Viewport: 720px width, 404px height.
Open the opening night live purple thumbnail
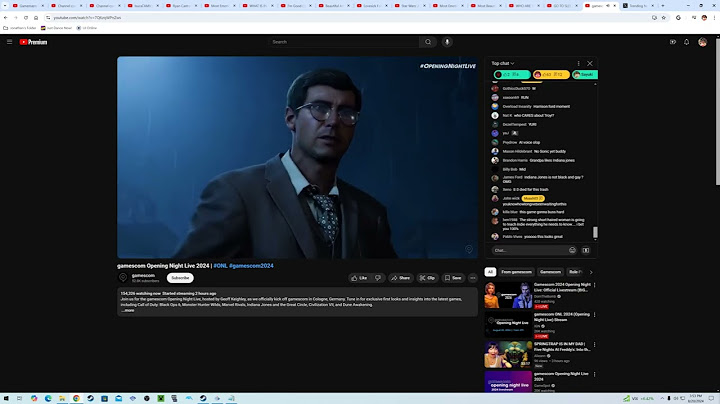pyautogui.click(x=508, y=382)
